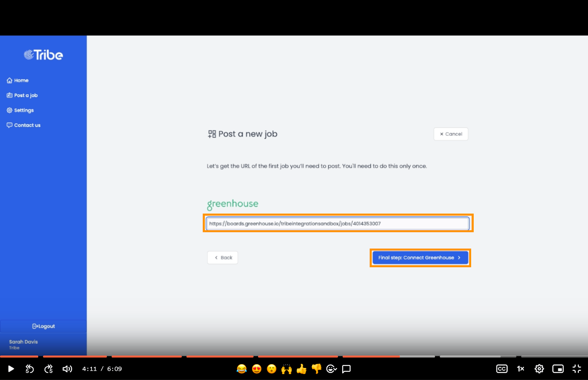This screenshot has width=588, height=380.
Task: Toggle closed captions
Action: 502,369
